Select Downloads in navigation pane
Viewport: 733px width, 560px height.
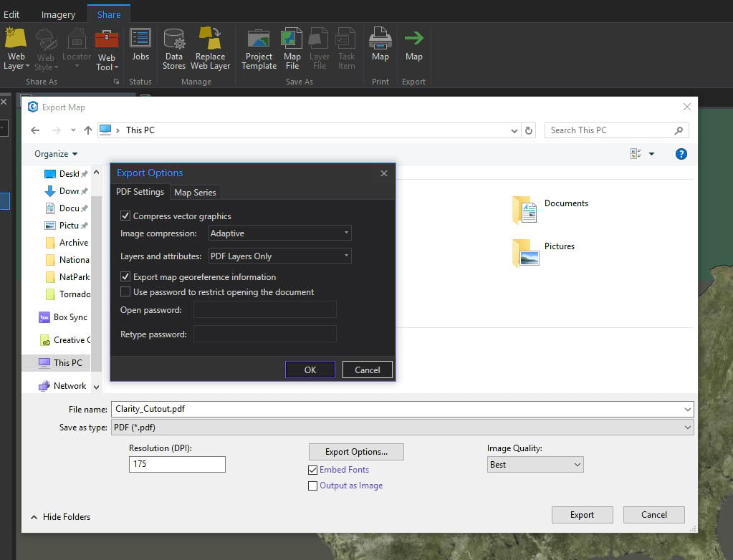click(66, 191)
